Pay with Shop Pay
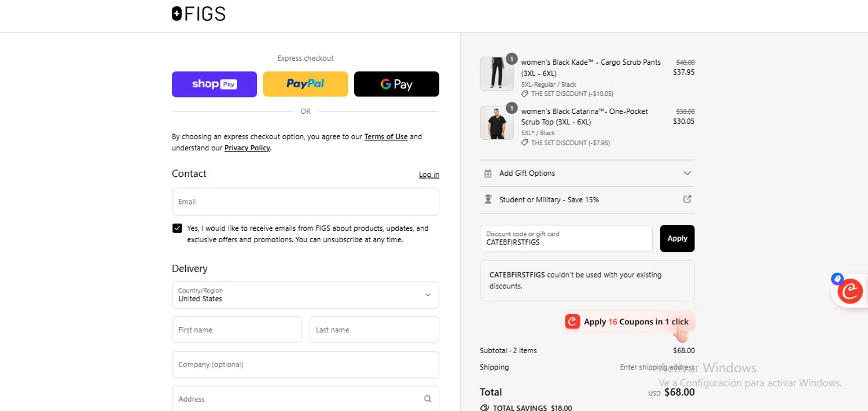 (x=214, y=84)
